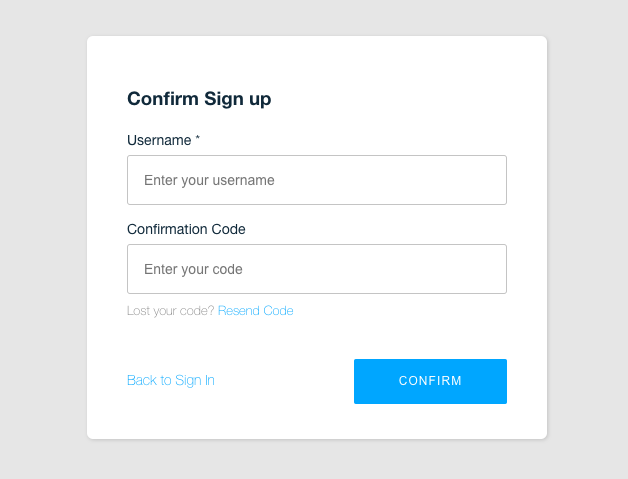The height and width of the screenshot is (479, 628).
Task: Click the required asterisk beside Username
Action: click(198, 139)
